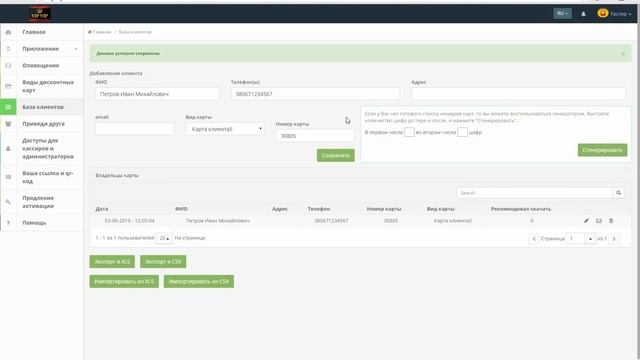Viewport: 640px width, 360px height.
Task: Click the Адрес input field
Action: click(x=518, y=94)
